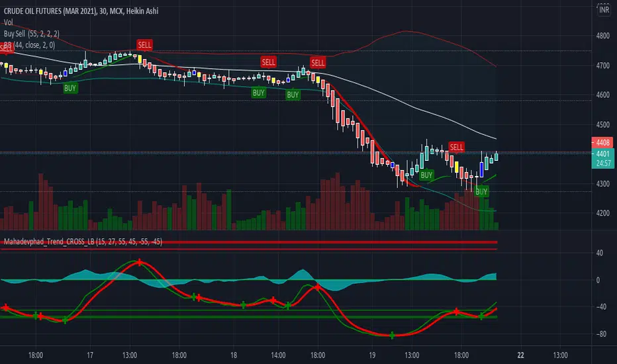This screenshot has width=617, height=364.
Task: Click the 4200 price axis value
Action: click(603, 213)
